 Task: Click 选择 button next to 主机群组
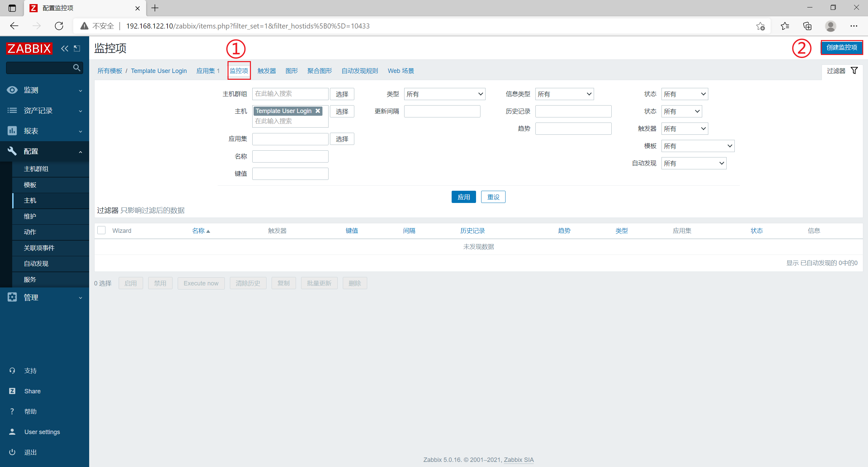point(342,94)
